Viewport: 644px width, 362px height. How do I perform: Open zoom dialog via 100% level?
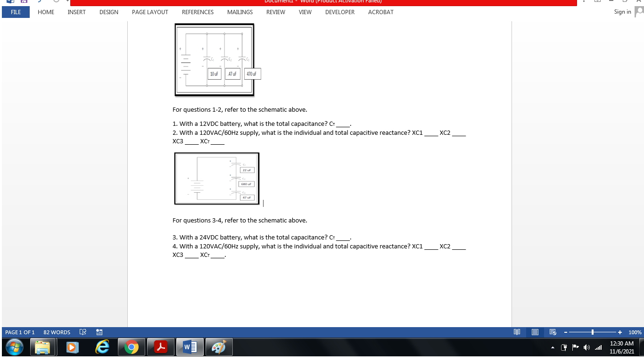pyautogui.click(x=635, y=332)
